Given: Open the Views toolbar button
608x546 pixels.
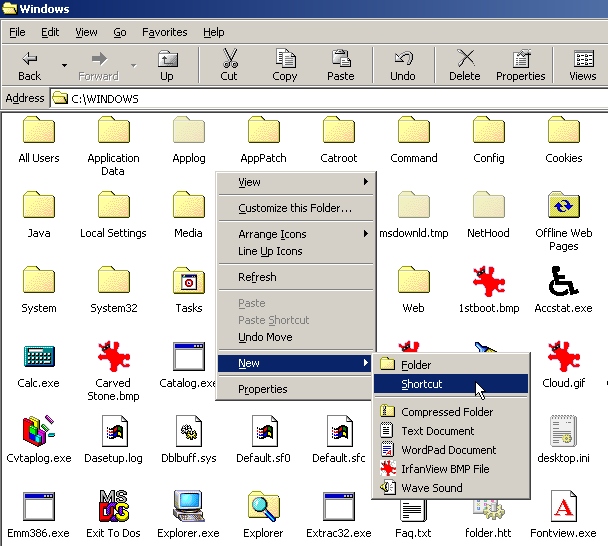Looking at the screenshot, I should pos(583,65).
